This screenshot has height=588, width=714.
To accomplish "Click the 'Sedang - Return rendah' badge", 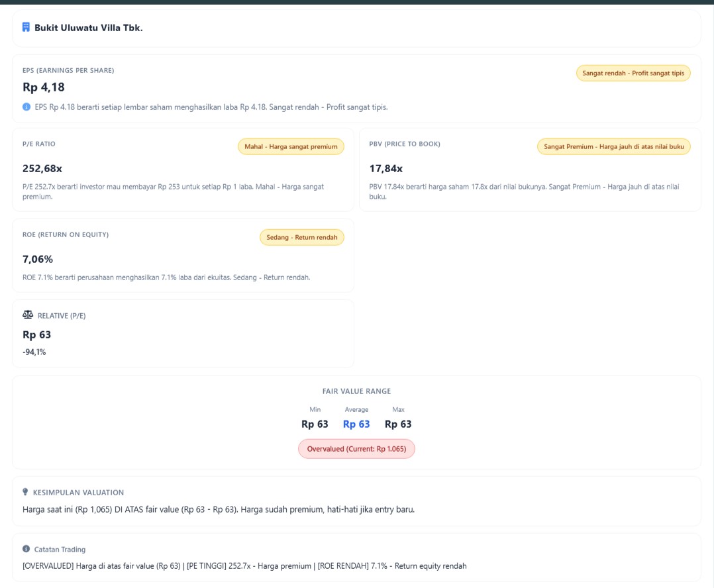I will [301, 237].
